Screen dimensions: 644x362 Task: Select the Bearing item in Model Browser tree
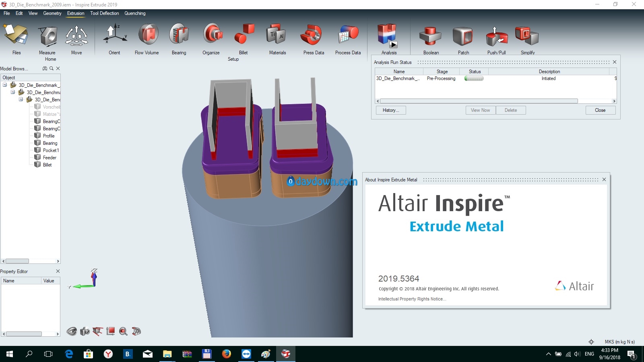[x=50, y=143]
